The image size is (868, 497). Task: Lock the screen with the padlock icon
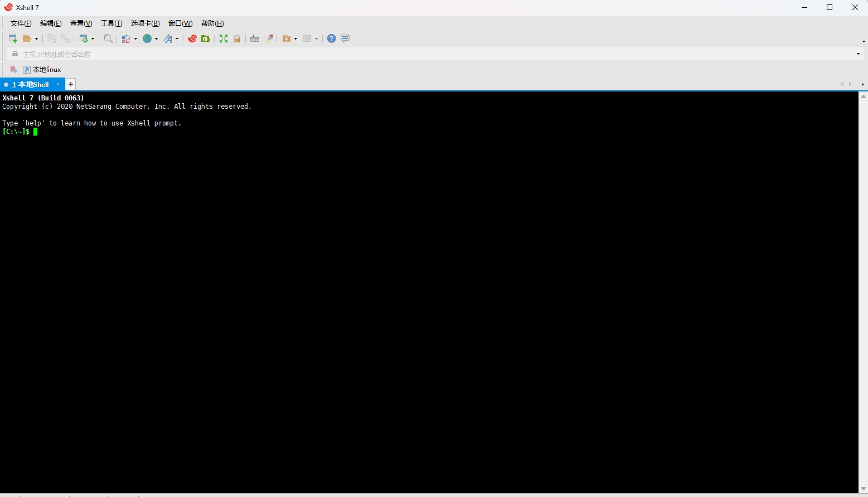coord(237,38)
